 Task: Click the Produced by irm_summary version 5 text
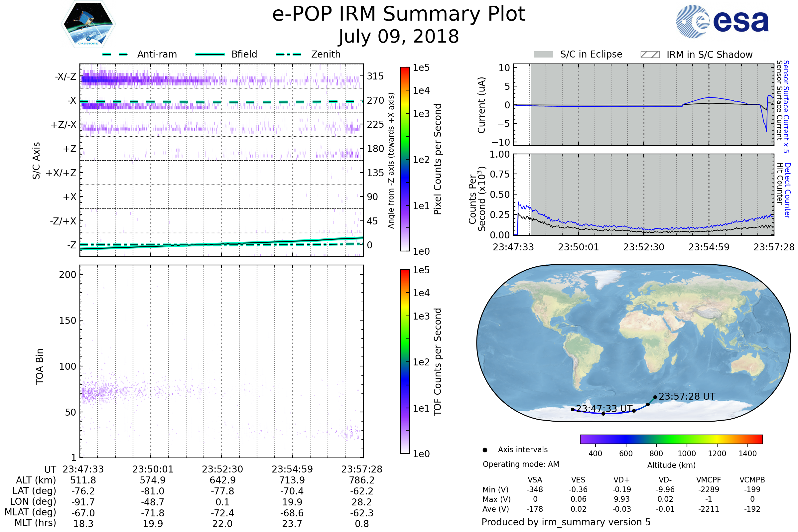click(566, 522)
